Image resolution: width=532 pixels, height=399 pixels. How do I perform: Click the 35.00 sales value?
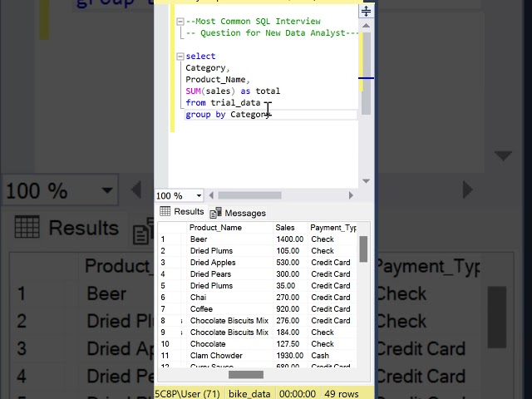click(286, 286)
